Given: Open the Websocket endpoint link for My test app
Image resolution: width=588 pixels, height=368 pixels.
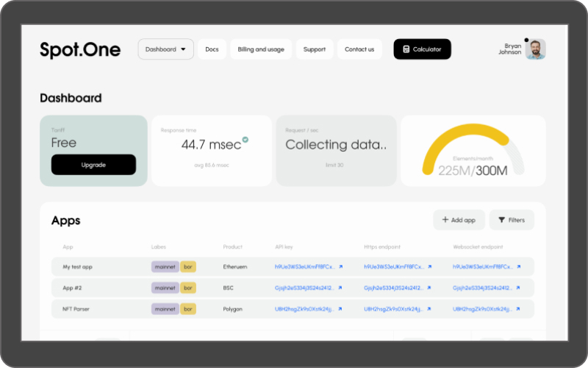Looking at the screenshot, I should tap(483, 266).
